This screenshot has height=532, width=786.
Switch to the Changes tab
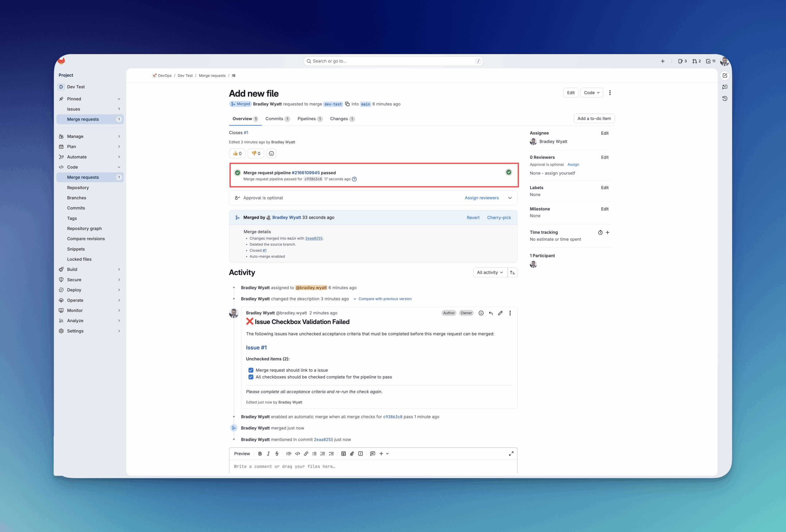(x=339, y=119)
